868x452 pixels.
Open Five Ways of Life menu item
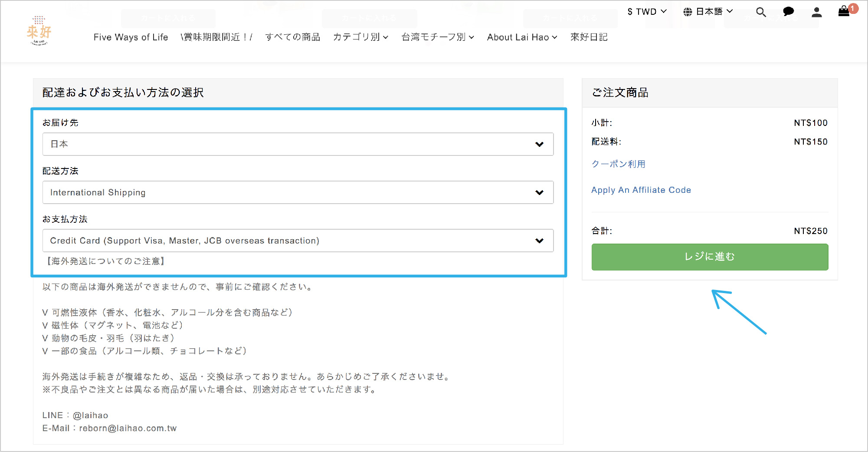coord(131,37)
